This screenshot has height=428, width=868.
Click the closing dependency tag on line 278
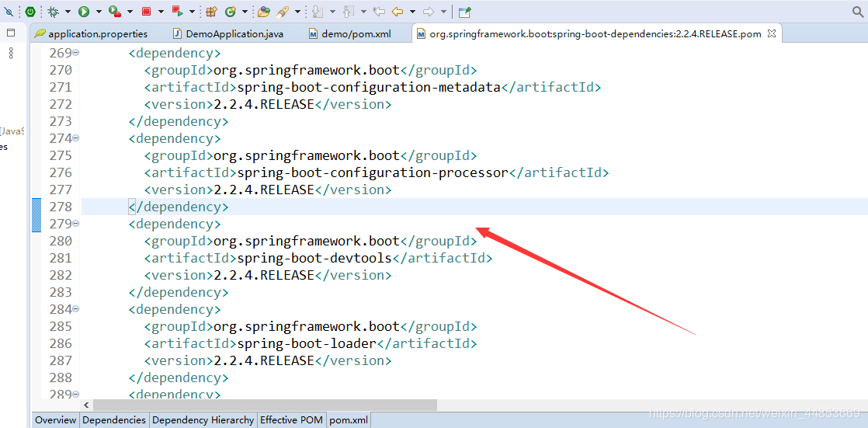(179, 207)
